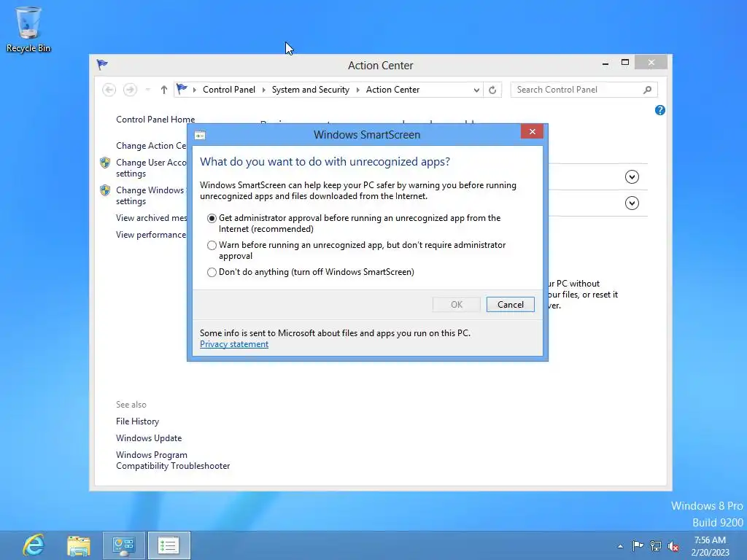Click the Action Center flag icon in title bar

(x=102, y=65)
